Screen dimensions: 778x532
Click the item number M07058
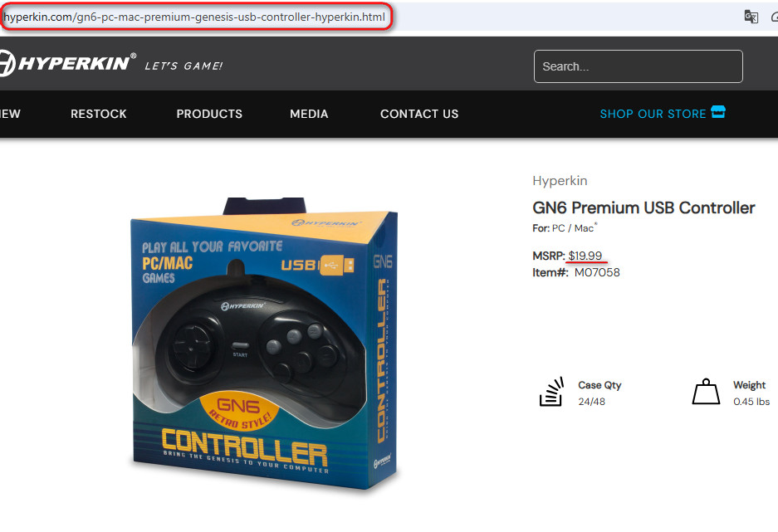597,272
